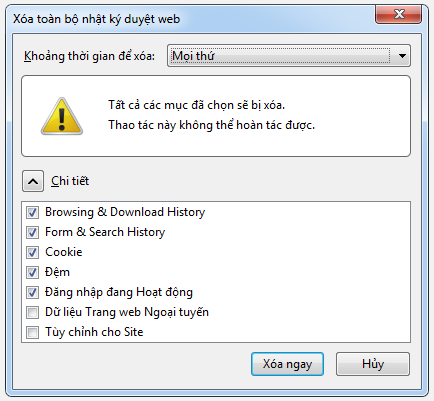
Task: Click the dialog title bar text
Action: pyautogui.click(x=96, y=19)
